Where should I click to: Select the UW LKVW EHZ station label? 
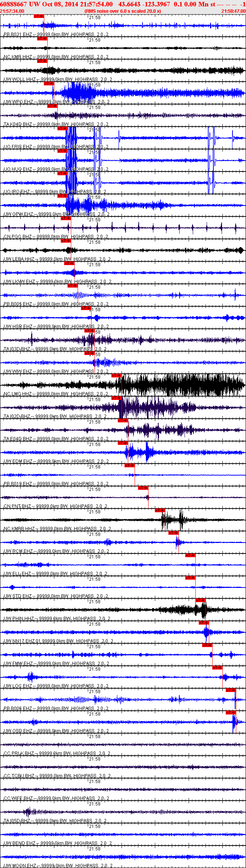click(58, 282)
